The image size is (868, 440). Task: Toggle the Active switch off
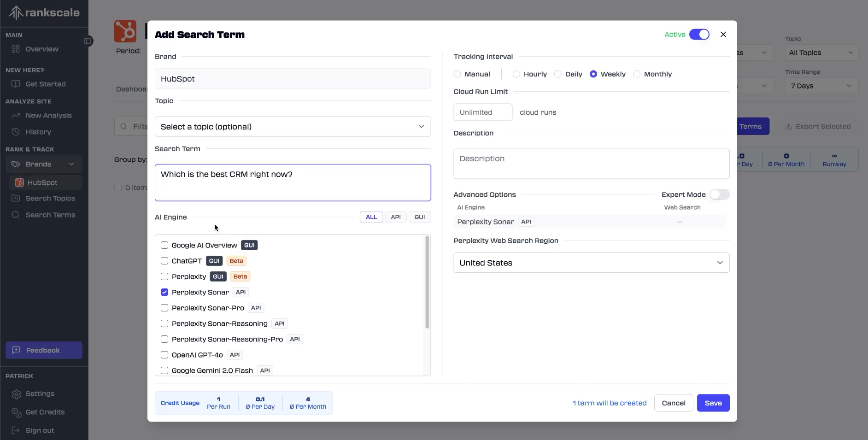click(x=699, y=35)
